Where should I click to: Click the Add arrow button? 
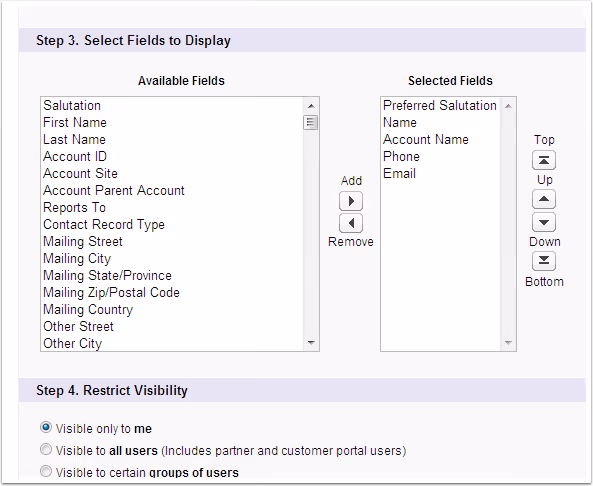point(351,201)
